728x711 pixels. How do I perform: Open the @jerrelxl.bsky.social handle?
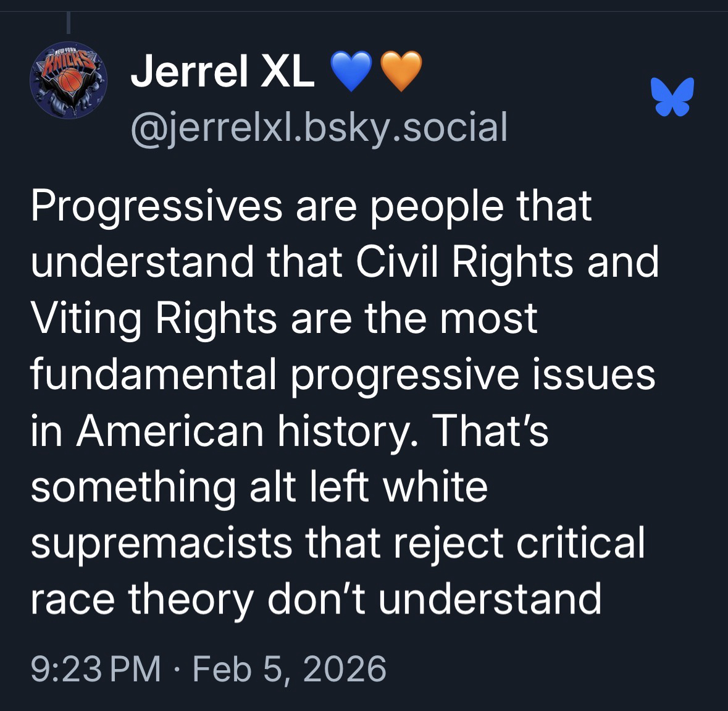coord(319,126)
